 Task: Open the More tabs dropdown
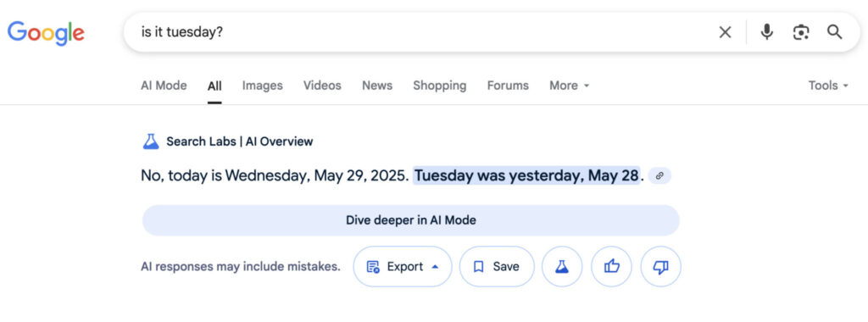(569, 86)
